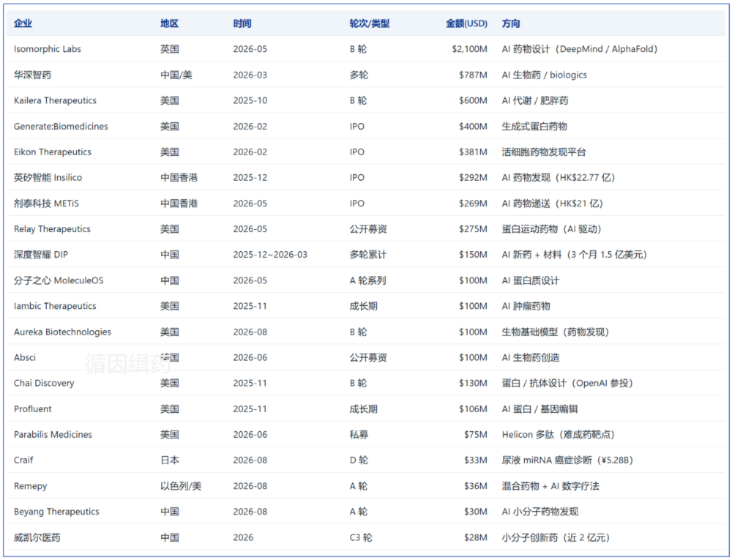
Task: Click the $292M amount value
Action: click(x=473, y=177)
